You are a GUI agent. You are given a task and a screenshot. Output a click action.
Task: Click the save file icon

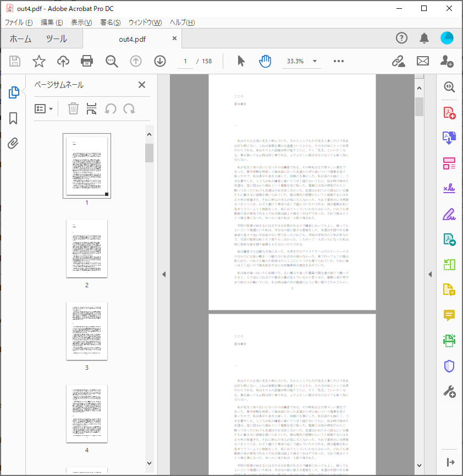pos(14,61)
